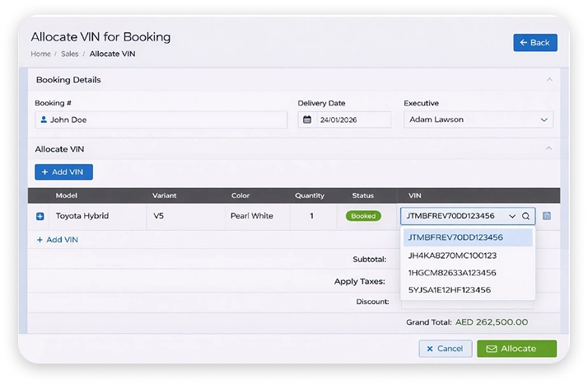Open the VIN dropdown chevron arrow
This screenshot has width=588, height=385.
tap(512, 216)
